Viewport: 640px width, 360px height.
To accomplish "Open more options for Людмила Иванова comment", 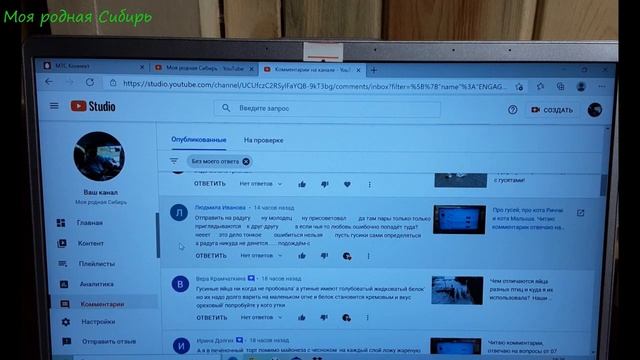I will (x=368, y=256).
